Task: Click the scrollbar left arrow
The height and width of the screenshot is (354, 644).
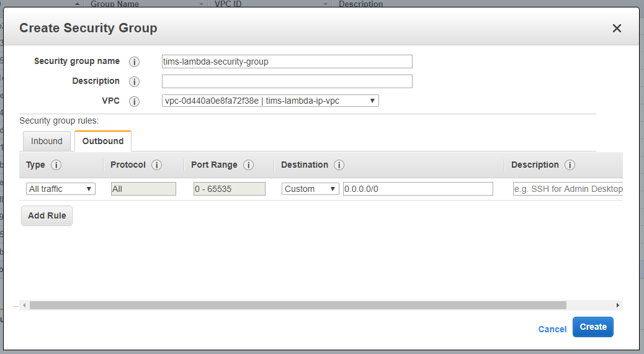Action: click(25, 305)
